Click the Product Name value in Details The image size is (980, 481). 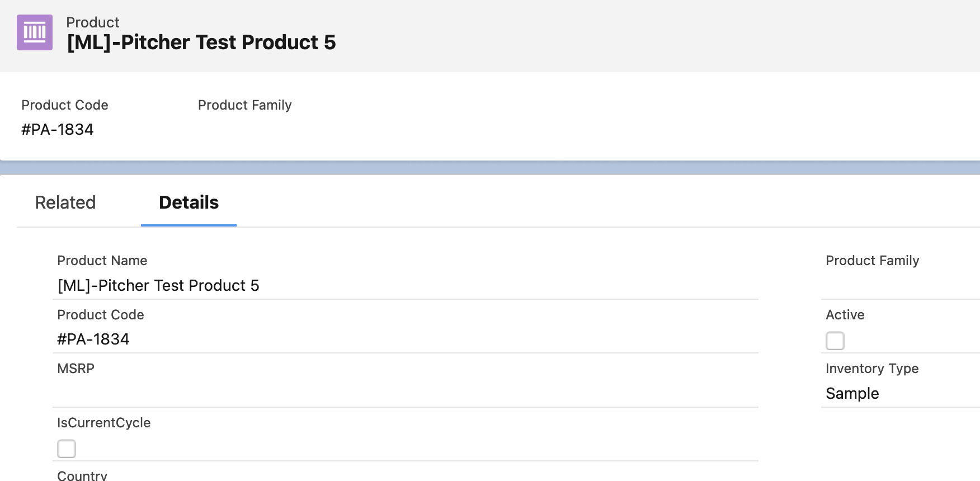(x=158, y=286)
